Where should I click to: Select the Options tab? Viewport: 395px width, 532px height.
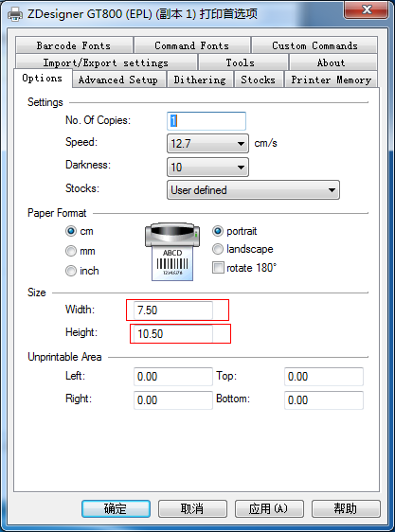tap(43, 78)
